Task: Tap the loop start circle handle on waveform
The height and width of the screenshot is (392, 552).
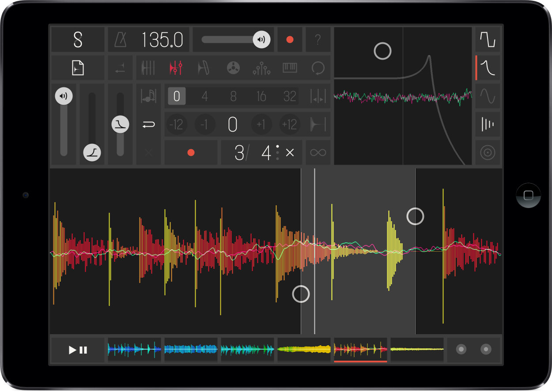Action: (301, 294)
